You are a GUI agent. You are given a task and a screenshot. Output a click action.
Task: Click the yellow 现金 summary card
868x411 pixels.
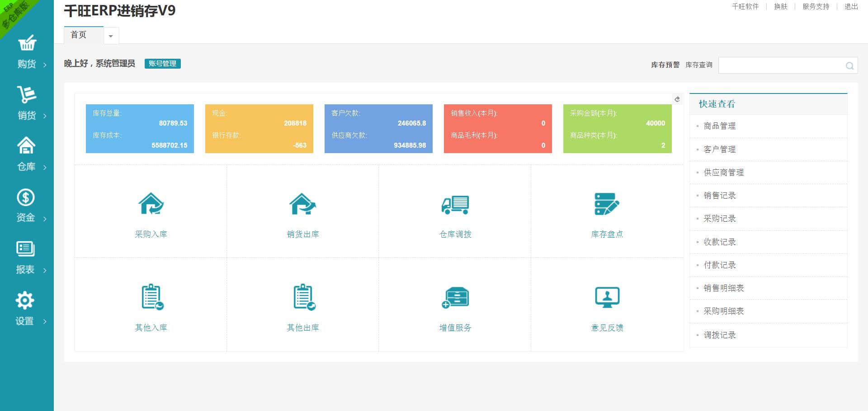click(x=259, y=129)
